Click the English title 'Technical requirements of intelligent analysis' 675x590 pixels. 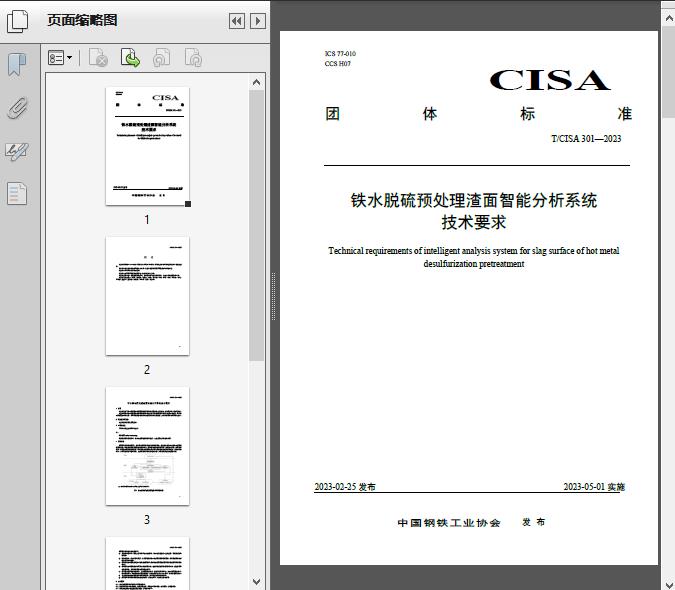point(474,250)
